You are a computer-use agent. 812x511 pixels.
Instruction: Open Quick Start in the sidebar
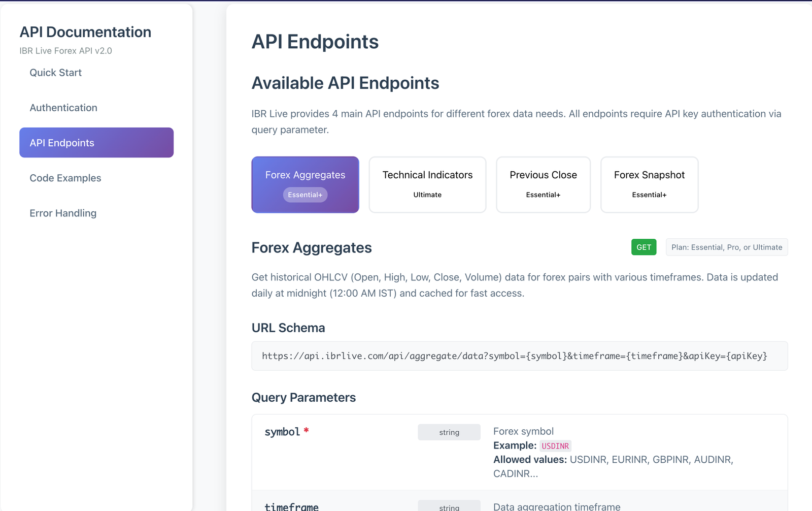coord(56,73)
